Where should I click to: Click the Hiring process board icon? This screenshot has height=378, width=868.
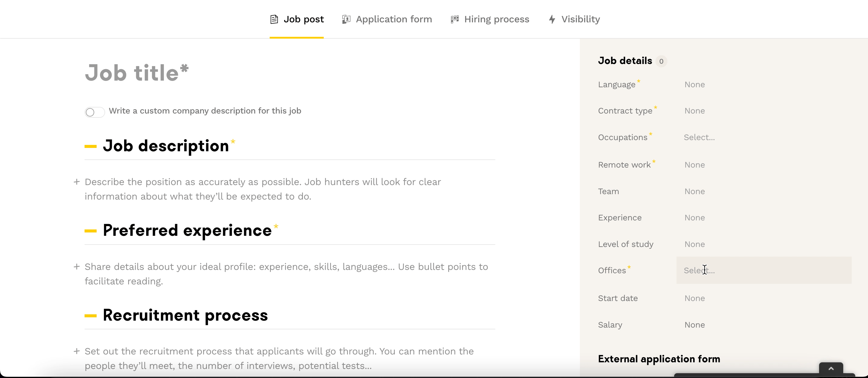[x=455, y=19]
